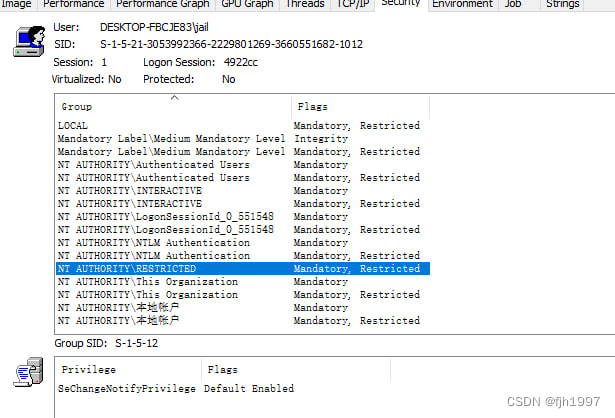
Task: Select This Organization row flagged Mandatory, Restricted
Action: coord(243,294)
